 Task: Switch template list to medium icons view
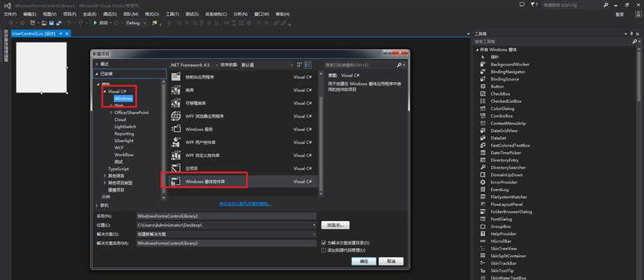tap(308, 65)
